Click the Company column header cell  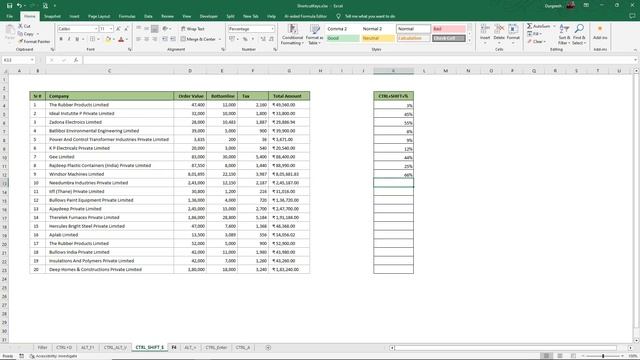coord(109,96)
